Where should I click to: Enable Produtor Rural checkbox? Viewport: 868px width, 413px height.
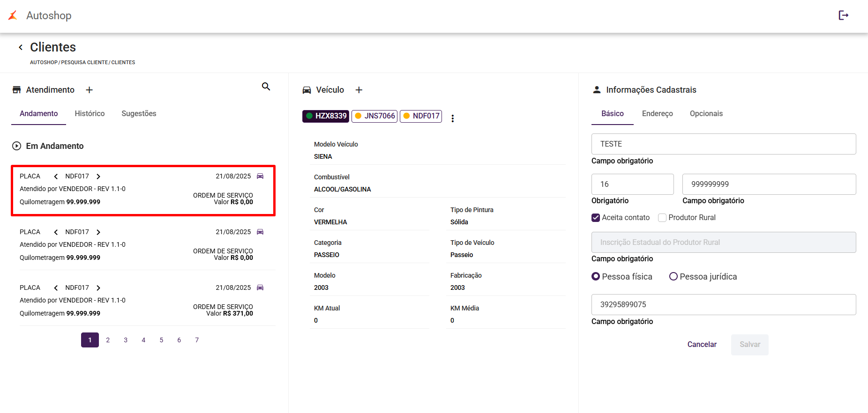click(662, 218)
